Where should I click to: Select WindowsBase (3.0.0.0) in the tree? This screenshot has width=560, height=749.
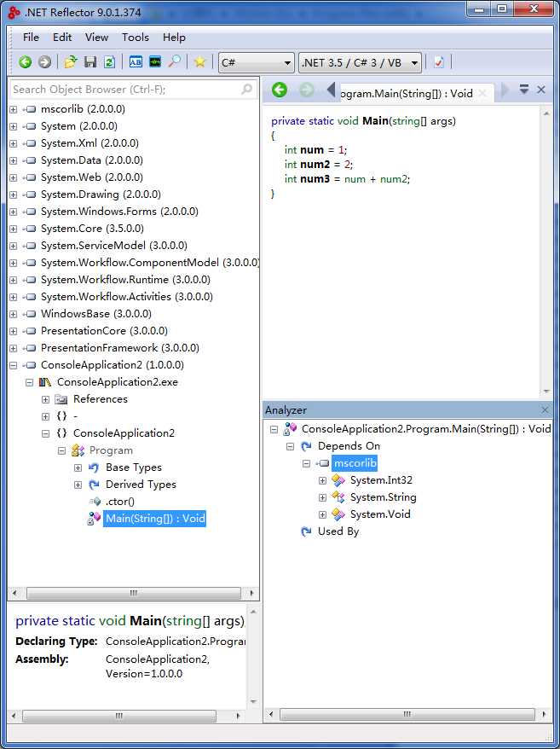point(96,314)
